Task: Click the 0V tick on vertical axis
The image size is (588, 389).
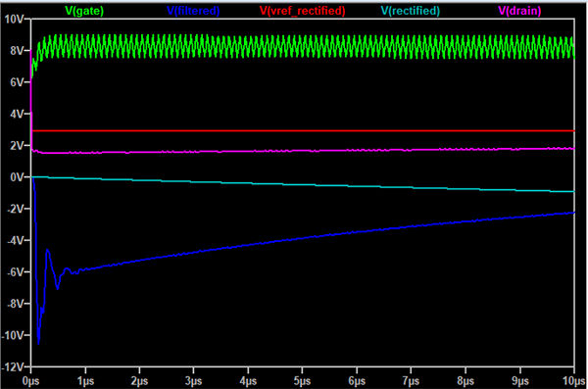Action: [17, 177]
